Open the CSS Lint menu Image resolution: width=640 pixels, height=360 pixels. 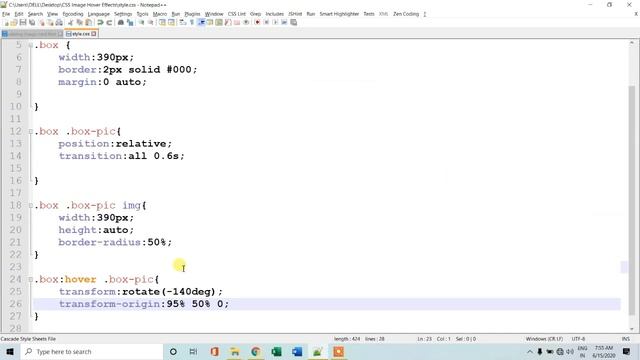pos(237,14)
